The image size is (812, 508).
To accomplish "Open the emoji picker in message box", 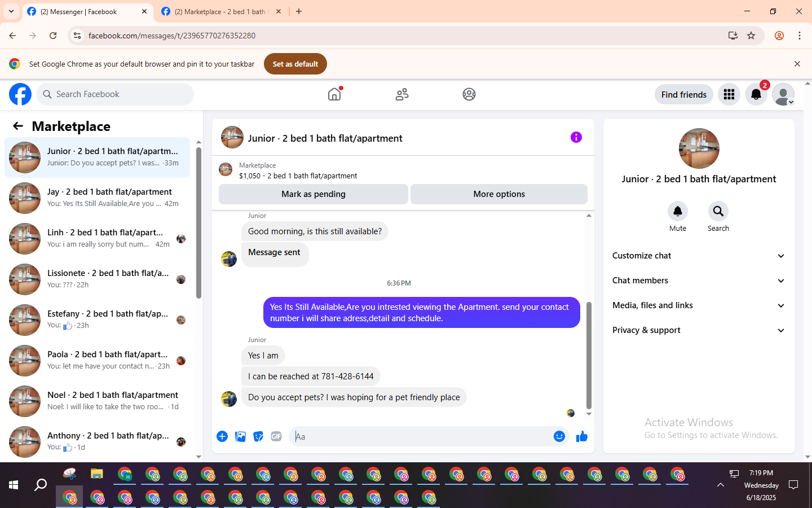I will click(559, 436).
